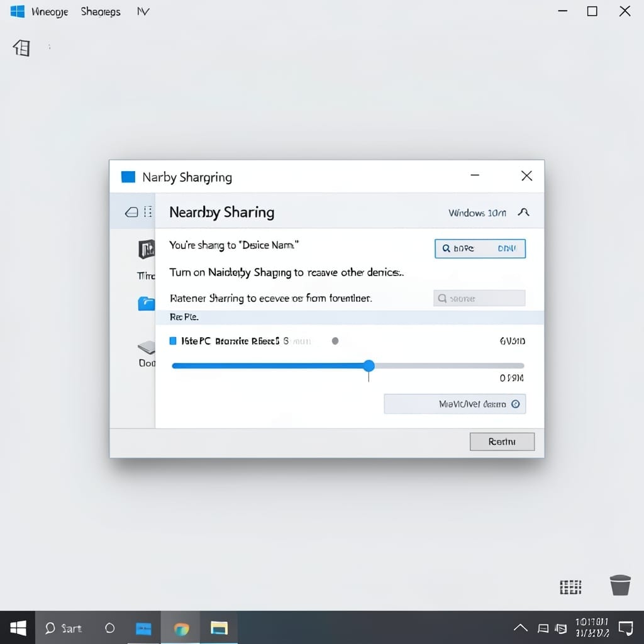Viewport: 644px width, 644px height.
Task: Click the panel icon below the title bar
Action: tap(21, 48)
